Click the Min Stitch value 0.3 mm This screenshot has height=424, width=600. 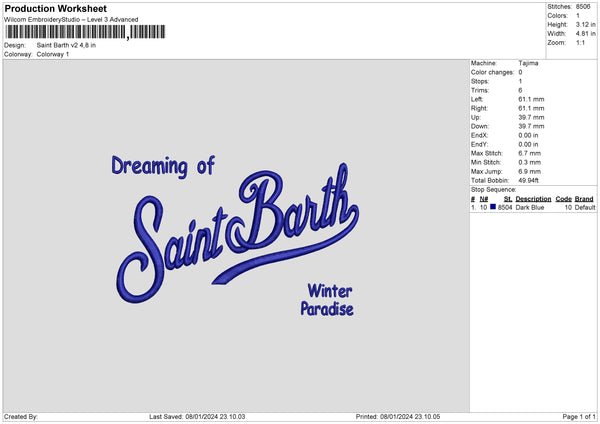(x=530, y=162)
